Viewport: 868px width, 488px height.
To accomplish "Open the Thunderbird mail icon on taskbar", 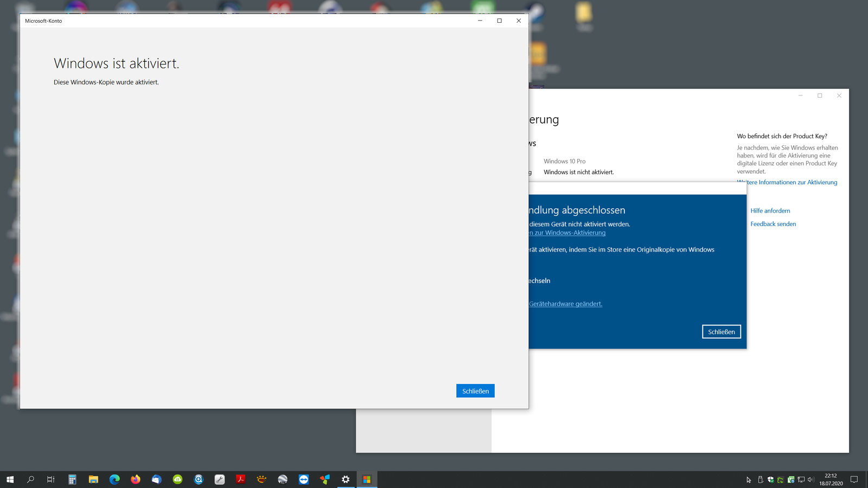I will [x=156, y=479].
